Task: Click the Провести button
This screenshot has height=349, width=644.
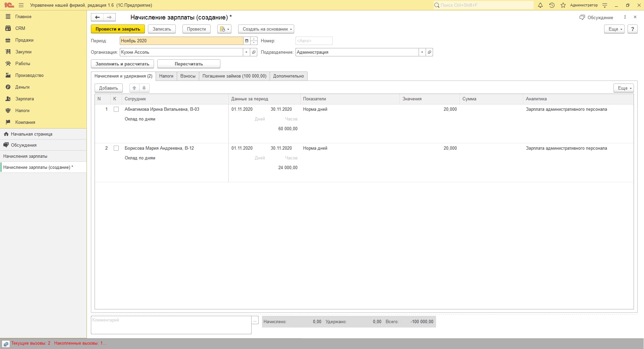Action: 197,29
